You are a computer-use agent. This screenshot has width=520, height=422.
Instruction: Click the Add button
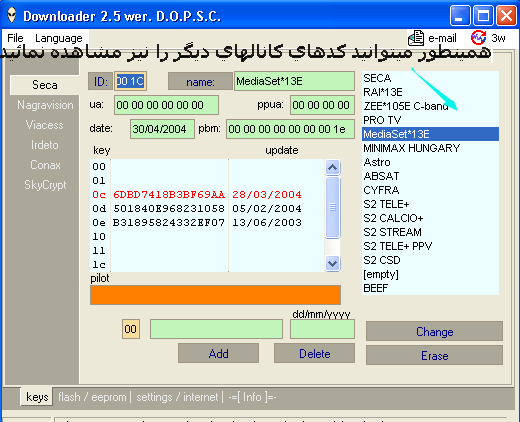pyautogui.click(x=218, y=353)
